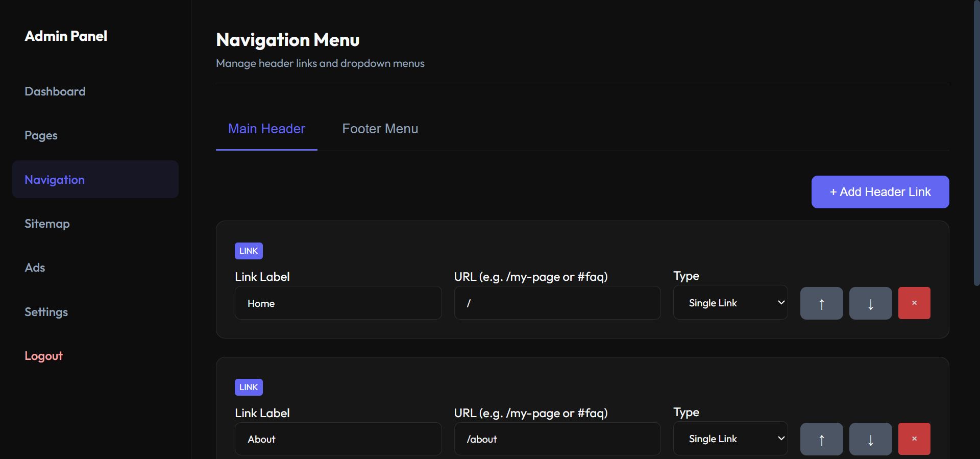The width and height of the screenshot is (980, 459).
Task: Go to Pages in the sidebar
Action: click(x=41, y=135)
